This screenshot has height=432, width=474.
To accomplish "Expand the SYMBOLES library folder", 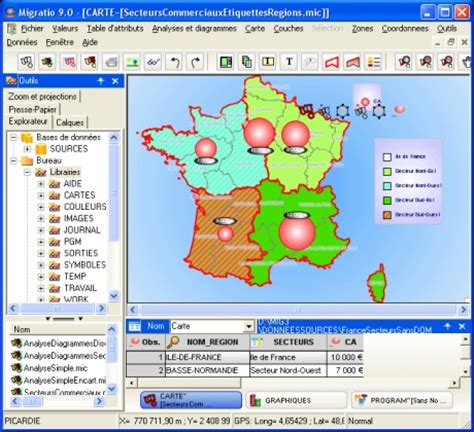I will point(41,265).
